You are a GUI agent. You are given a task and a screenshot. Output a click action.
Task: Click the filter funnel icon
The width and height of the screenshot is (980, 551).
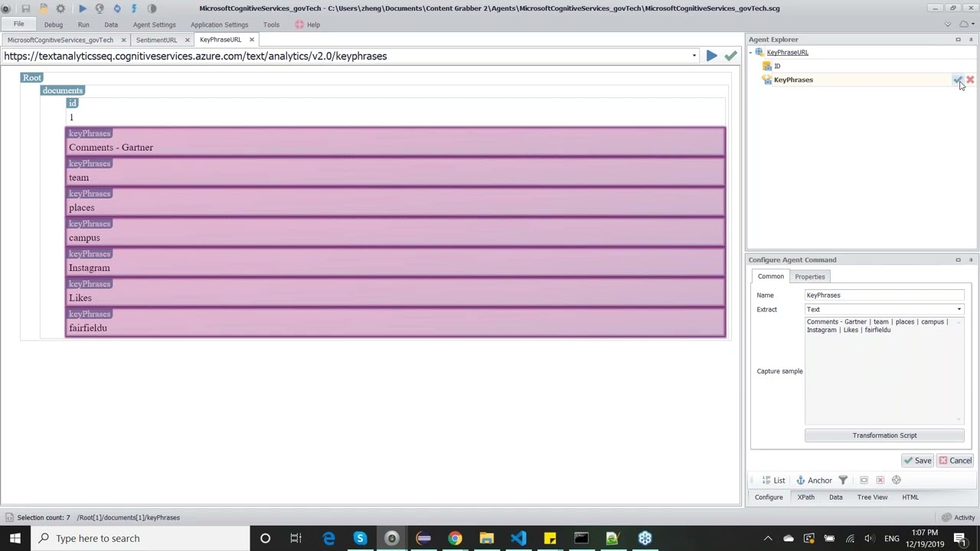pos(843,481)
